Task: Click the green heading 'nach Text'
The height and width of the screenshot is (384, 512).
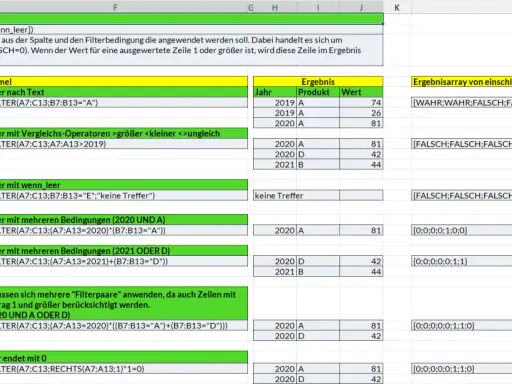Action: [x=124, y=92]
